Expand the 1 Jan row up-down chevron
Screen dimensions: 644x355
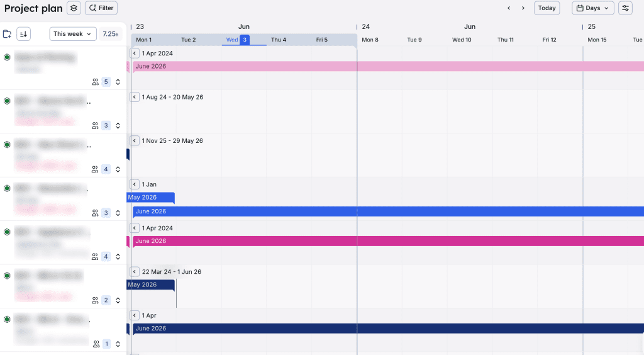pyautogui.click(x=118, y=213)
